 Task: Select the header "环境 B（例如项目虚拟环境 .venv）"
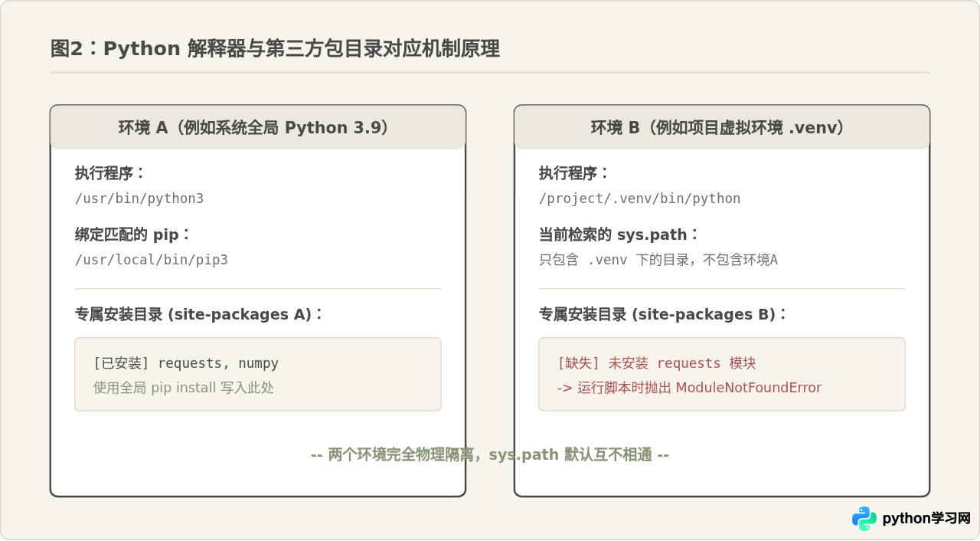(722, 127)
